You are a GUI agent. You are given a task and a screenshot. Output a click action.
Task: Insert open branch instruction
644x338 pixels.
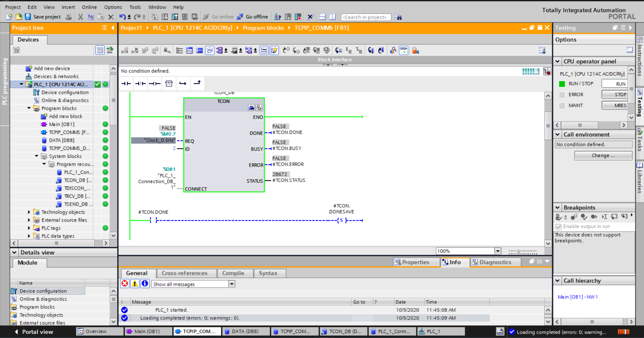click(183, 83)
